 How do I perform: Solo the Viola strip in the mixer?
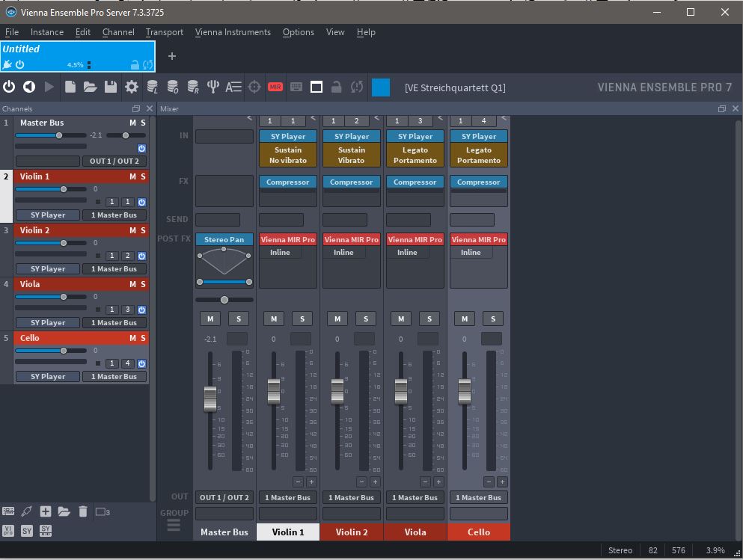pyautogui.click(x=429, y=319)
